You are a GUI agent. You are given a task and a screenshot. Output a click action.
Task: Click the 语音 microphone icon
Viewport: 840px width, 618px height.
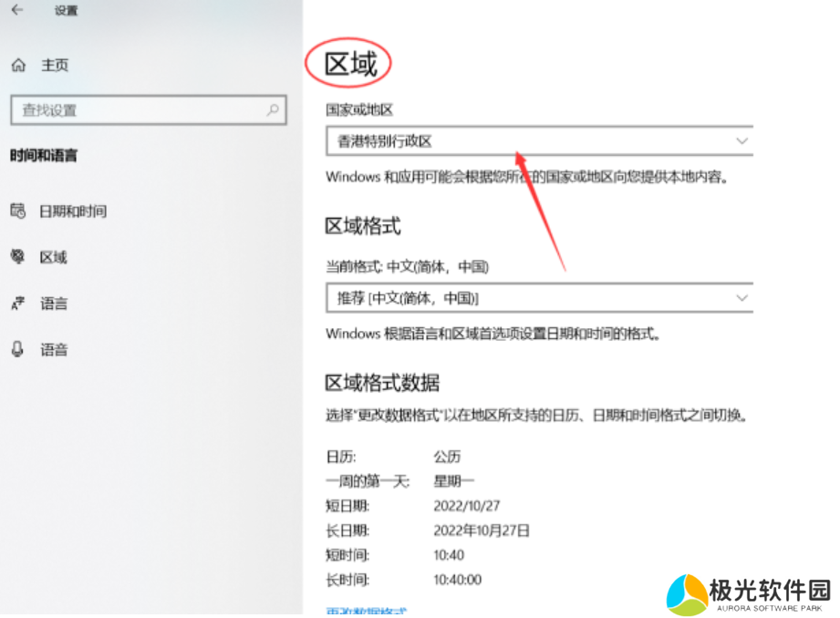(18, 350)
